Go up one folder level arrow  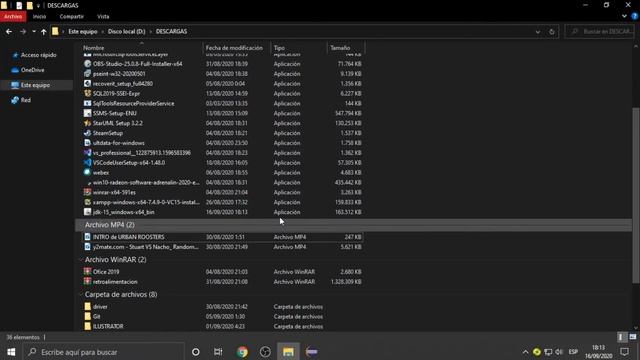coord(44,31)
